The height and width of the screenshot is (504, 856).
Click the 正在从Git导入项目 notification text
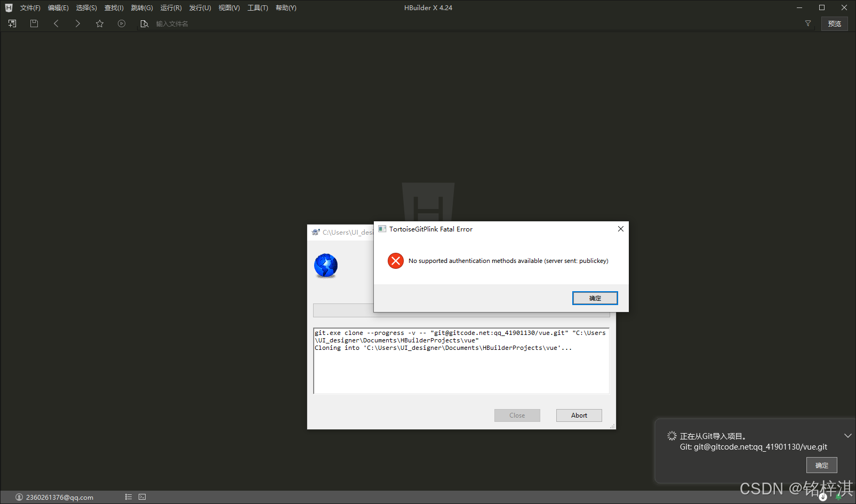713,436
